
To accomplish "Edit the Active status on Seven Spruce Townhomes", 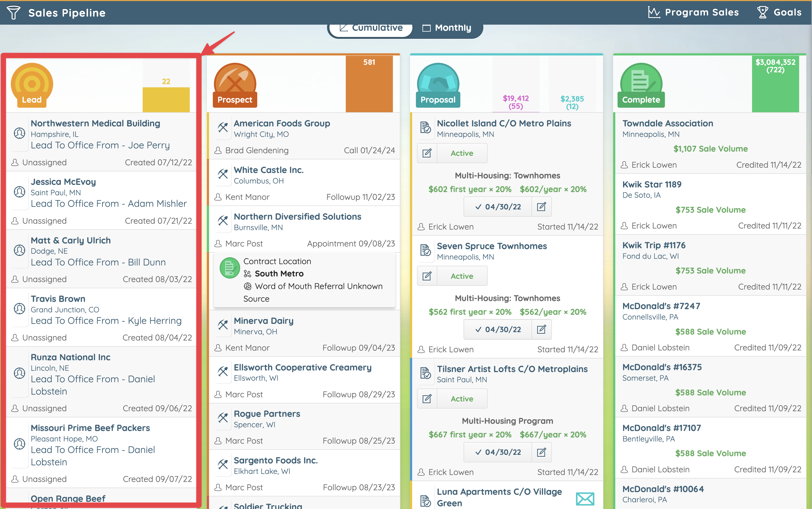I will pos(427,276).
